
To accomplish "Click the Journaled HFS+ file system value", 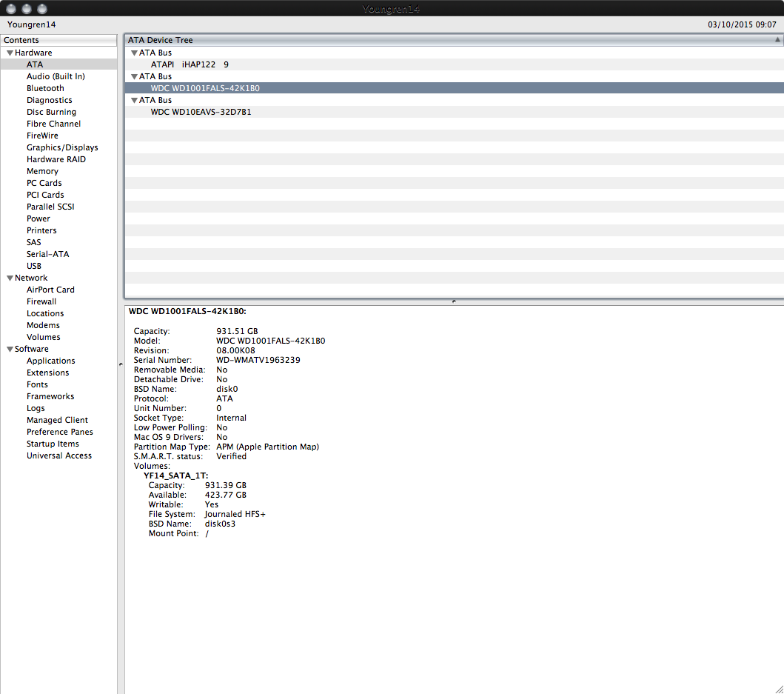I will pos(235,514).
